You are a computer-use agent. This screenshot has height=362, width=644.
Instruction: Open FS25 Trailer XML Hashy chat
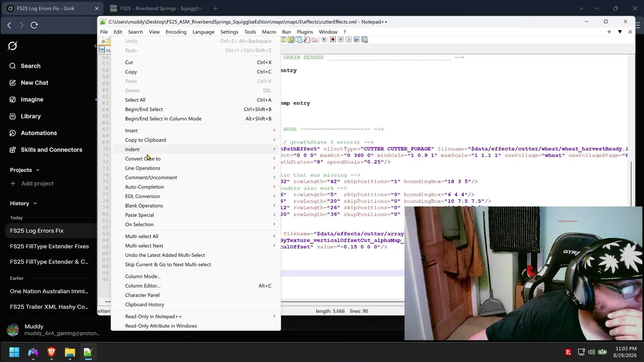48,307
